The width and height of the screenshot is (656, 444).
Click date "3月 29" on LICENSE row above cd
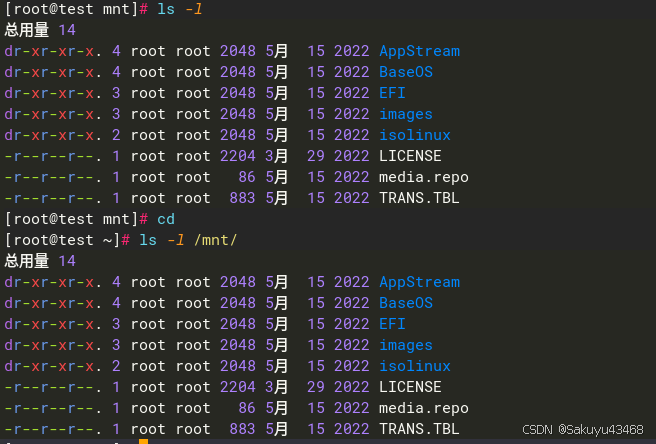tap(295, 156)
